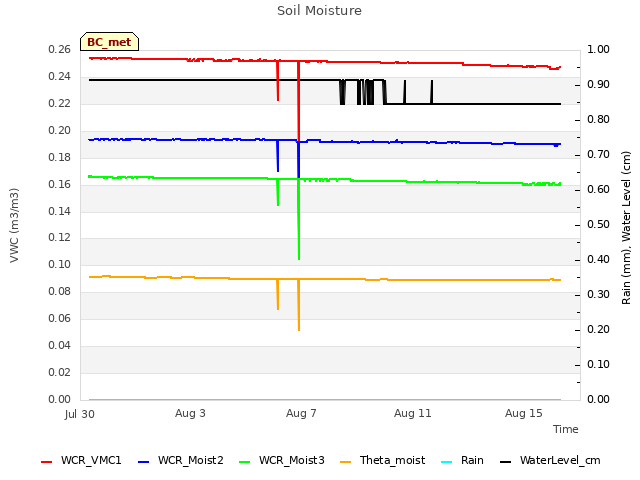Toggle the Rain legend entry
640x480 pixels.
(x=462, y=460)
